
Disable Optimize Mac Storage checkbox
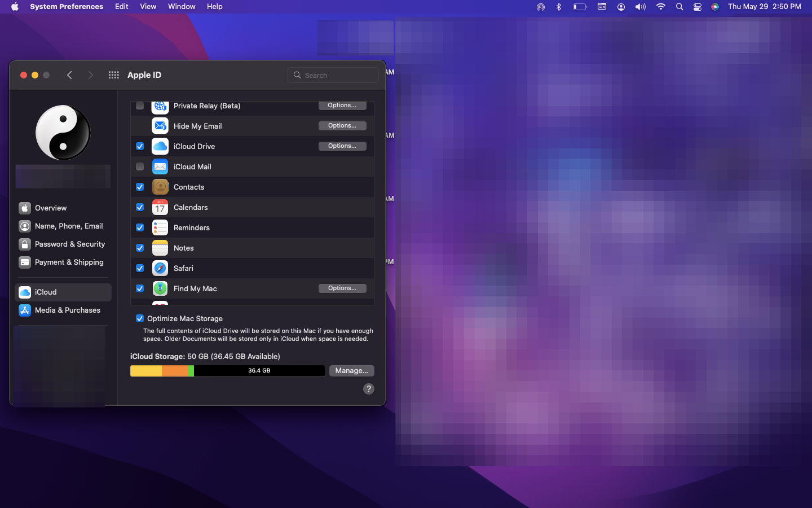coord(140,318)
